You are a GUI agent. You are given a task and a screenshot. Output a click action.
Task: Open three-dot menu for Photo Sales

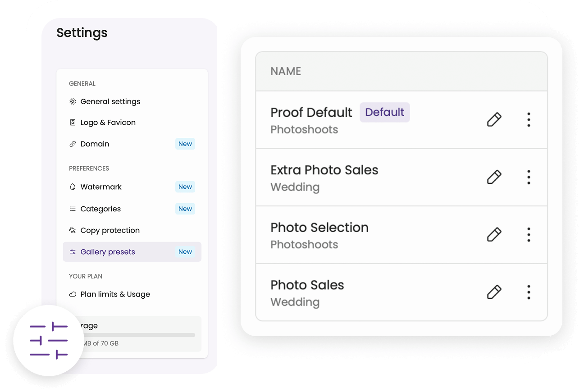click(529, 292)
